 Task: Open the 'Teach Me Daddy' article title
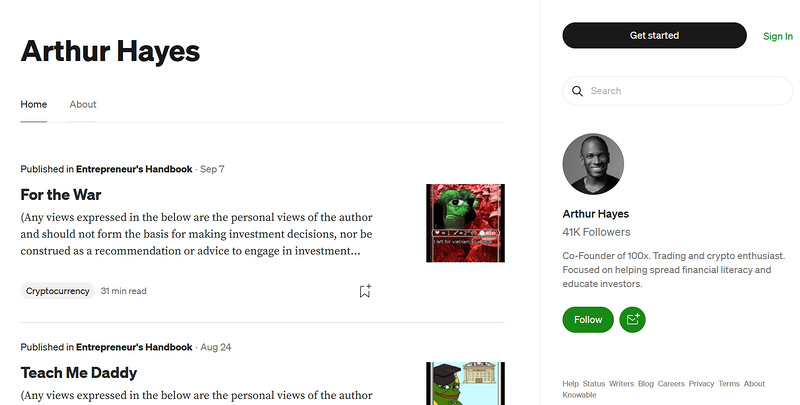pos(79,372)
